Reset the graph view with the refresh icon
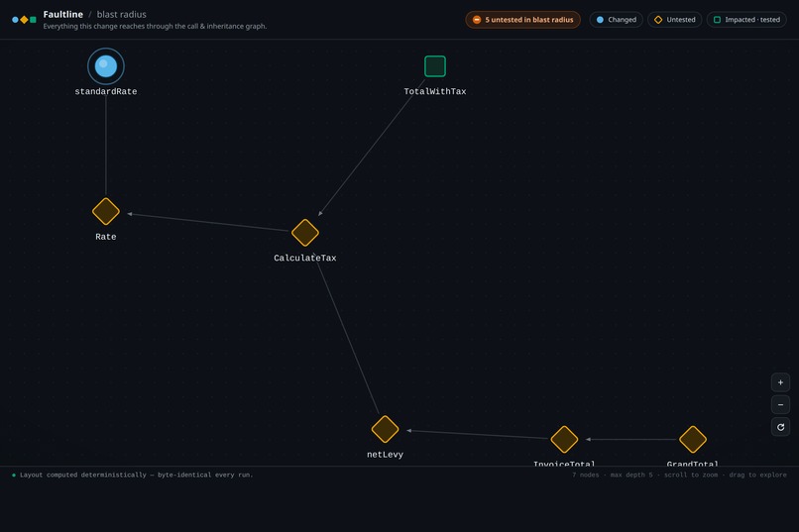 coord(780,427)
